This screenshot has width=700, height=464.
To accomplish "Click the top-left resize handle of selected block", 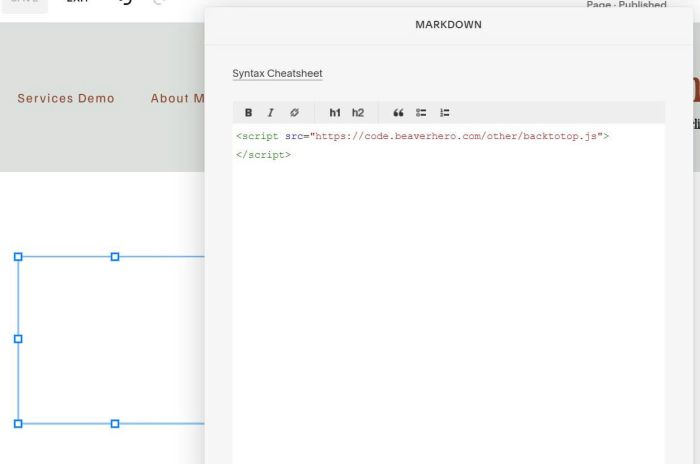I will pos(18,257).
